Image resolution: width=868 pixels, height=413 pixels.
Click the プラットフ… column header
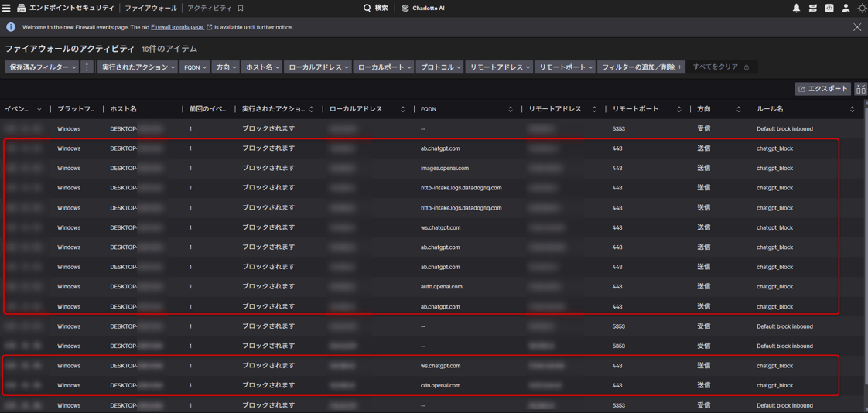pos(77,109)
